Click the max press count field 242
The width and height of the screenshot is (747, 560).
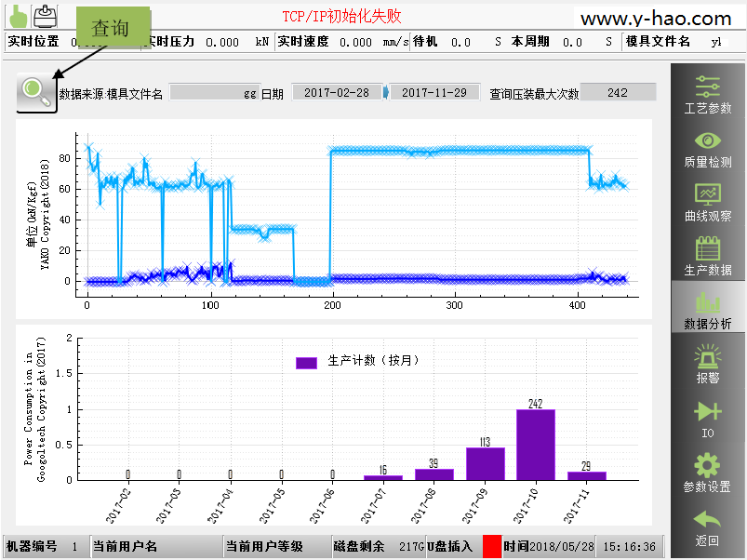tap(618, 93)
